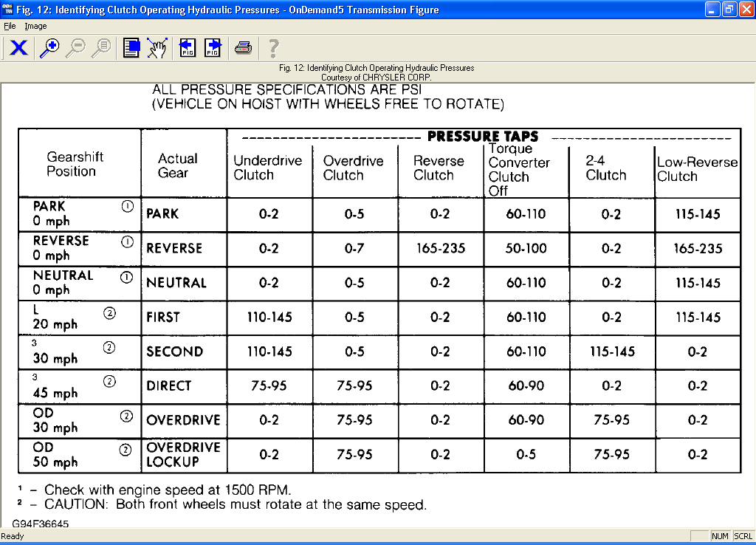This screenshot has width=756, height=545.
Task: Click 'DIRECT' in Actual Gear column
Action: pyautogui.click(x=169, y=385)
